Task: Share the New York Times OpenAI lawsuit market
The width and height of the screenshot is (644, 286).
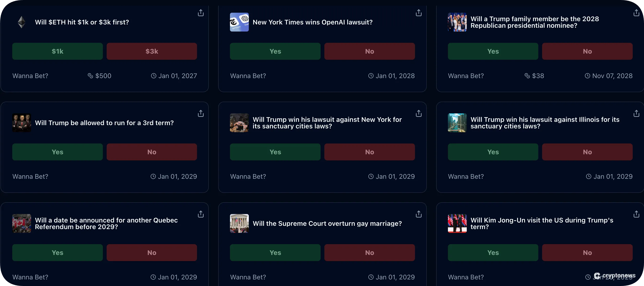Action: [419, 13]
